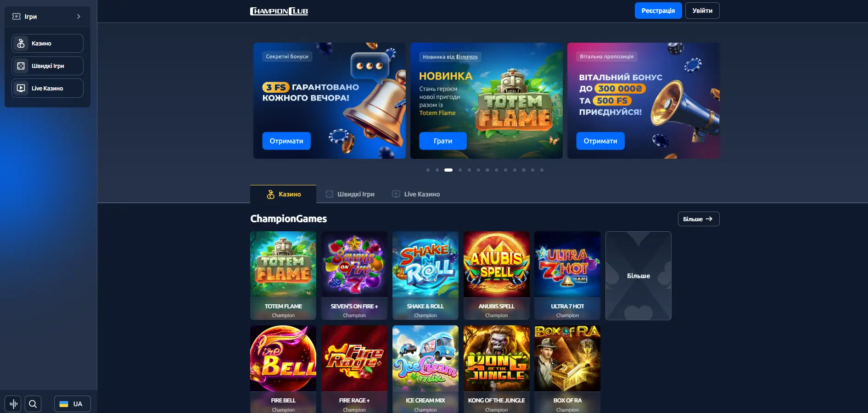Click the Швидкі Ігри dice icon in sidebar
Screen dimensions: 868x413
(21, 66)
